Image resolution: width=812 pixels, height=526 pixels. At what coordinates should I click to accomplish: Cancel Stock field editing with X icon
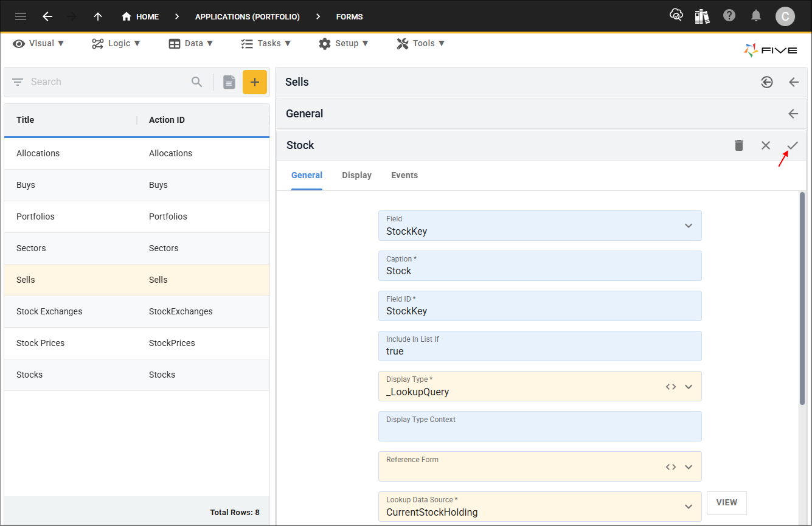click(x=766, y=145)
